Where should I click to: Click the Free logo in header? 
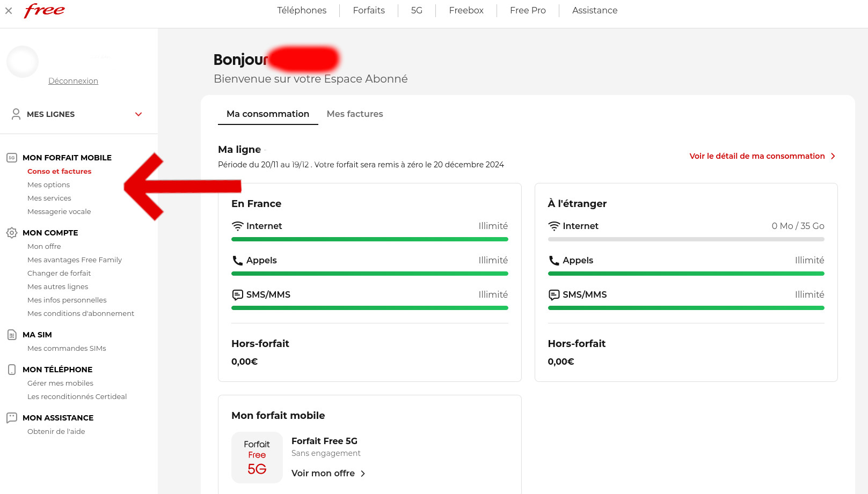pyautogui.click(x=44, y=10)
